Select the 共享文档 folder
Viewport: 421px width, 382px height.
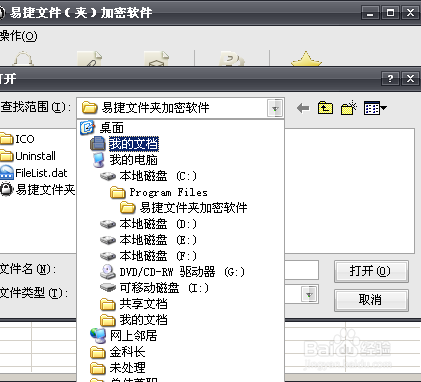[x=134, y=304]
